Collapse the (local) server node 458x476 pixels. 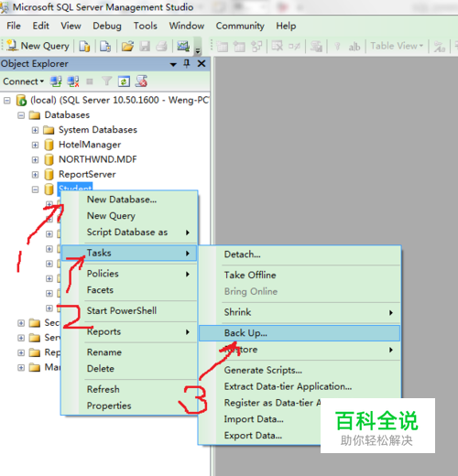click(x=7, y=100)
